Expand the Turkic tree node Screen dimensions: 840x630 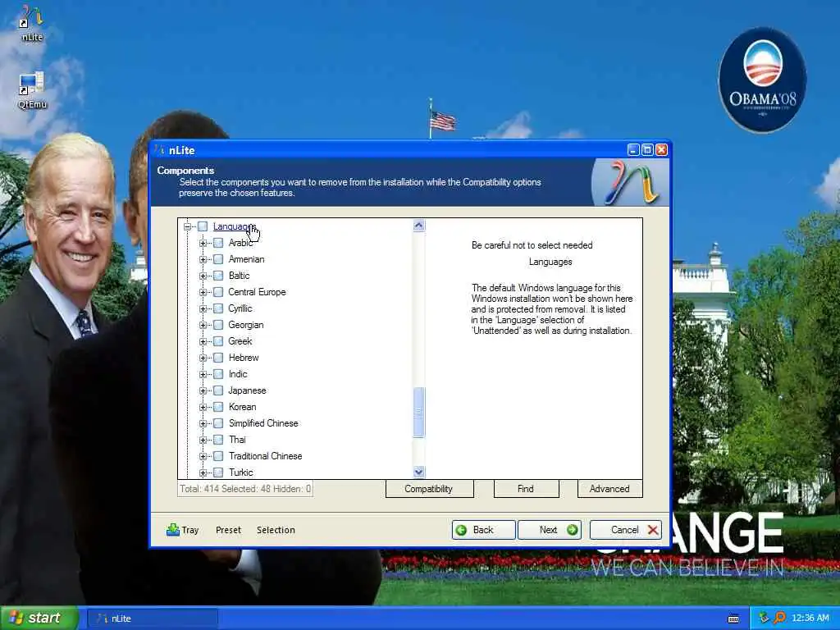(203, 472)
